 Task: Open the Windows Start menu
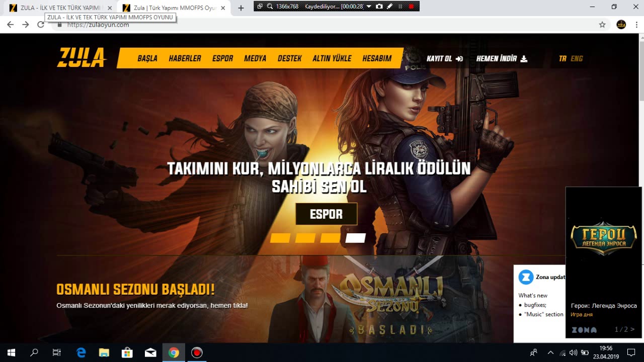[11, 352]
